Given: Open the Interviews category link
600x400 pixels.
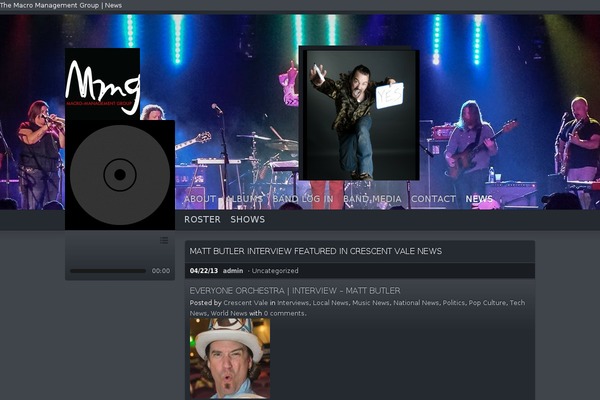Looking at the screenshot, I should pyautogui.click(x=293, y=303).
